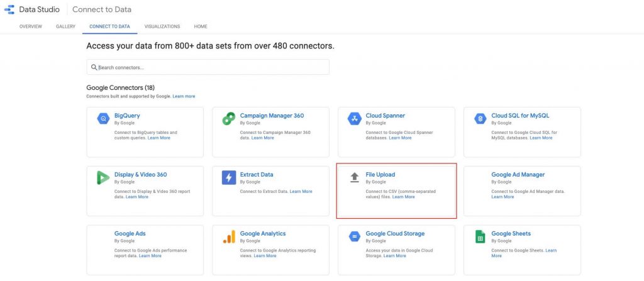Image resolution: width=644 pixels, height=281 pixels.
Task: Click the Display & Video 360 icon
Action: (103, 177)
